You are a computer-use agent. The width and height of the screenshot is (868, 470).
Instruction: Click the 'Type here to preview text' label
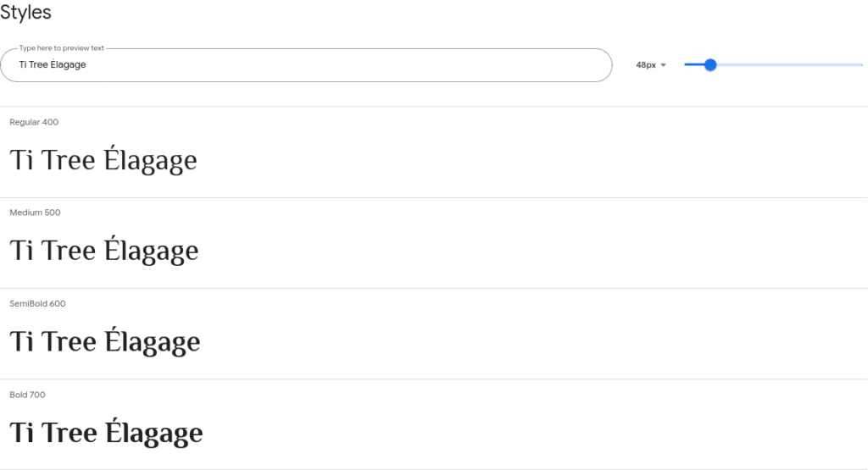click(61, 48)
